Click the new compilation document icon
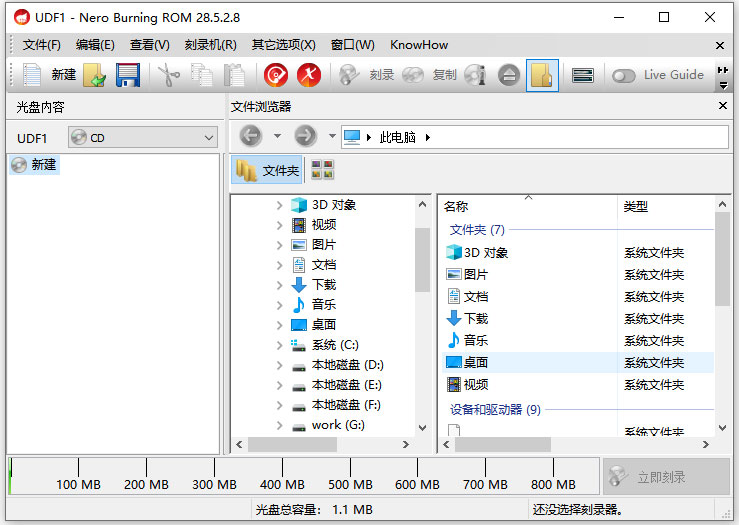The height and width of the screenshot is (525, 739). [x=32, y=75]
